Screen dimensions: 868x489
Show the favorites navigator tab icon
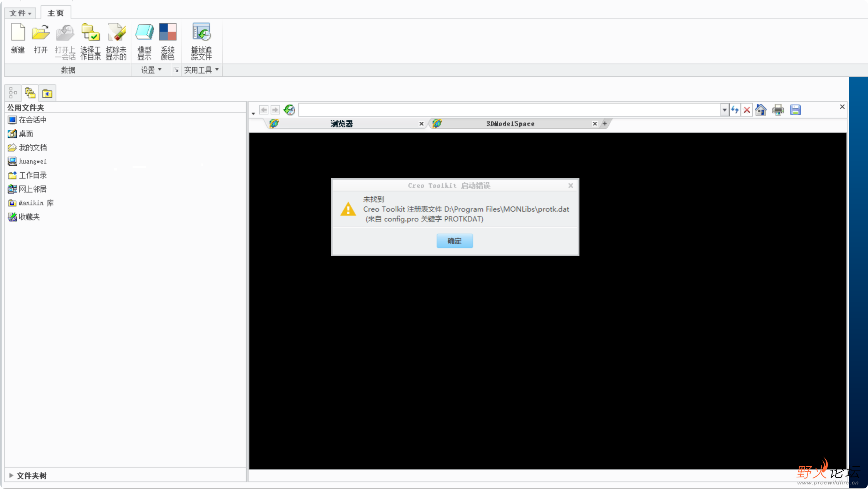point(47,93)
